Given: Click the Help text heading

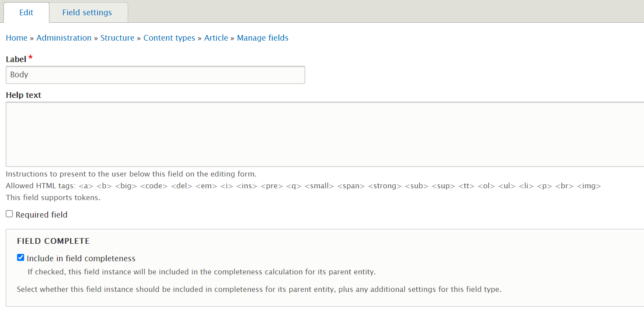Looking at the screenshot, I should [x=24, y=95].
